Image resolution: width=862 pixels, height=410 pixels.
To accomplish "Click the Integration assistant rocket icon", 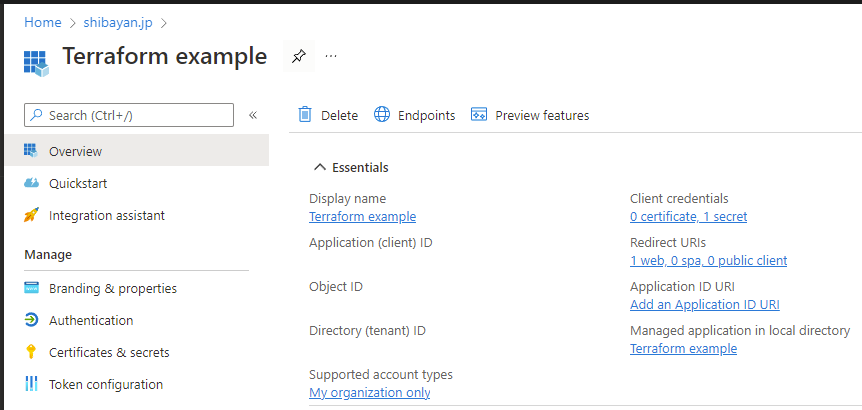I will pos(31,215).
